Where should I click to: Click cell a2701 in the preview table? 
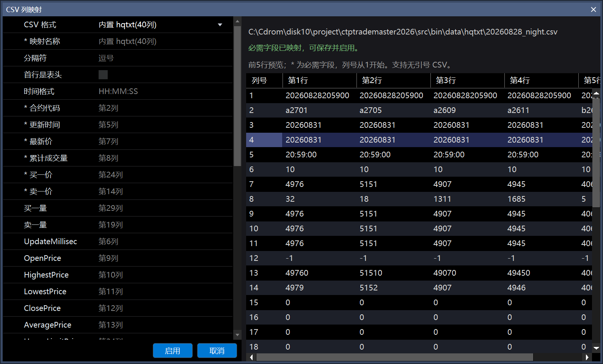tap(296, 110)
